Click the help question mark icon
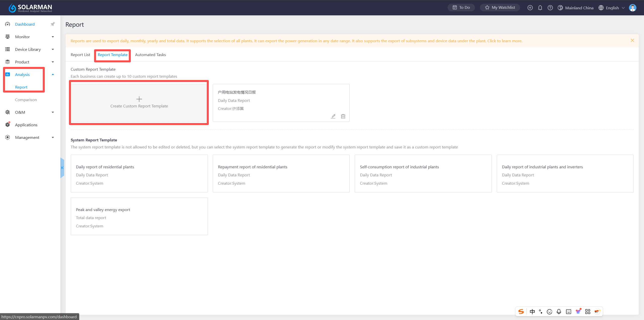 coord(550,8)
